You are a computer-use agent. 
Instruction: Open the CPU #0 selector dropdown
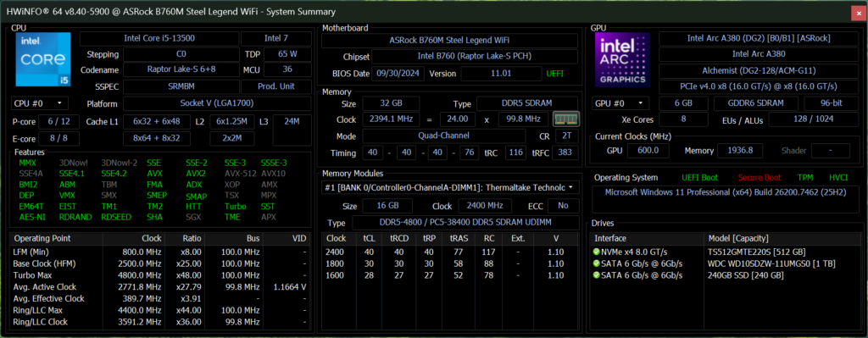pos(39,103)
